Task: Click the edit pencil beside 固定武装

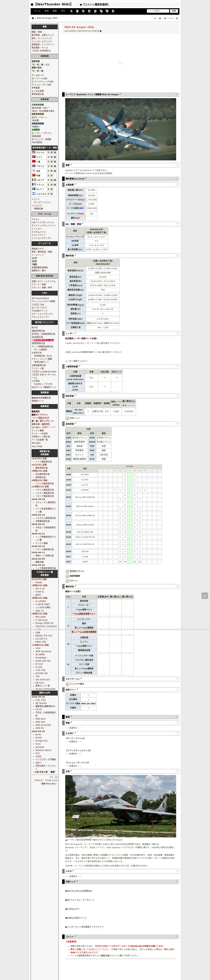Action: pos(75,396)
